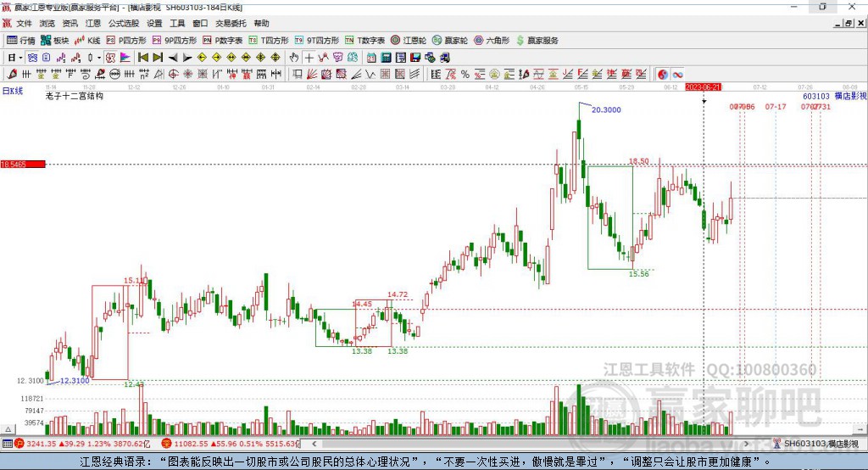Move chart left with black left arrow
The height and width of the screenshot is (470, 868).
click(173, 58)
